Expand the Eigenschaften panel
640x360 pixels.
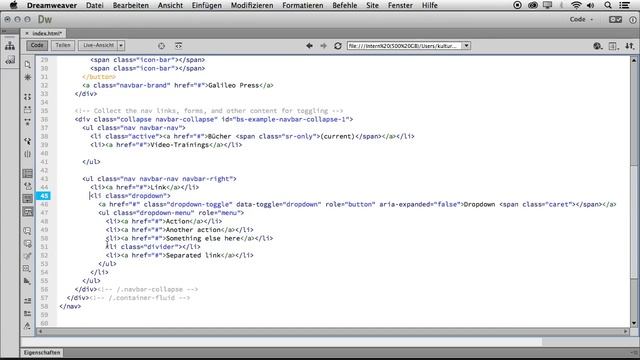click(42, 353)
